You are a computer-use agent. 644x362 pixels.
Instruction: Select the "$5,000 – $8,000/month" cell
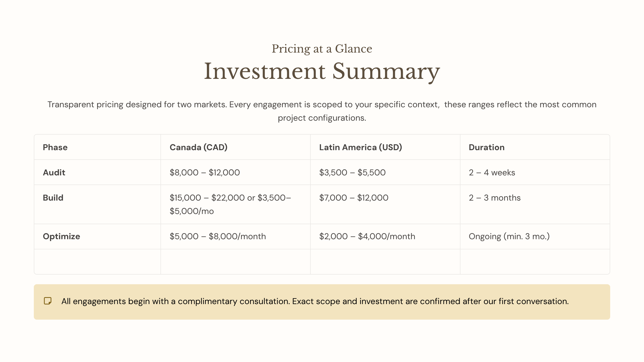(218, 236)
